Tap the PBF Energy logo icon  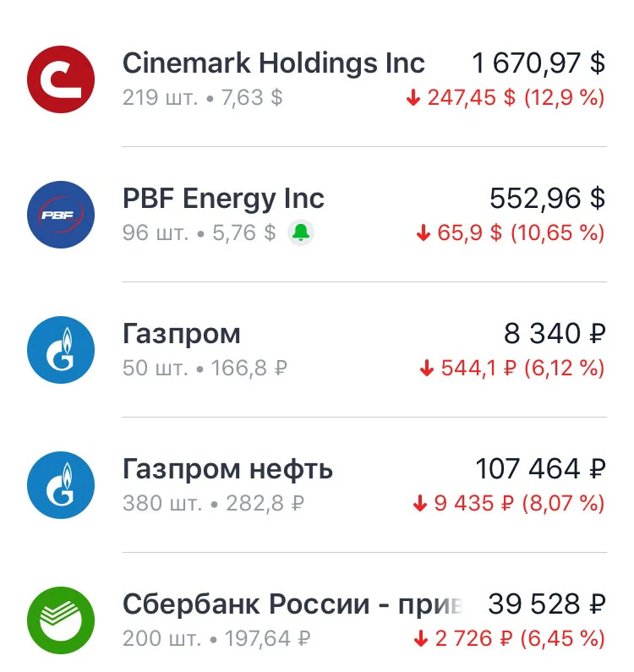point(61,215)
